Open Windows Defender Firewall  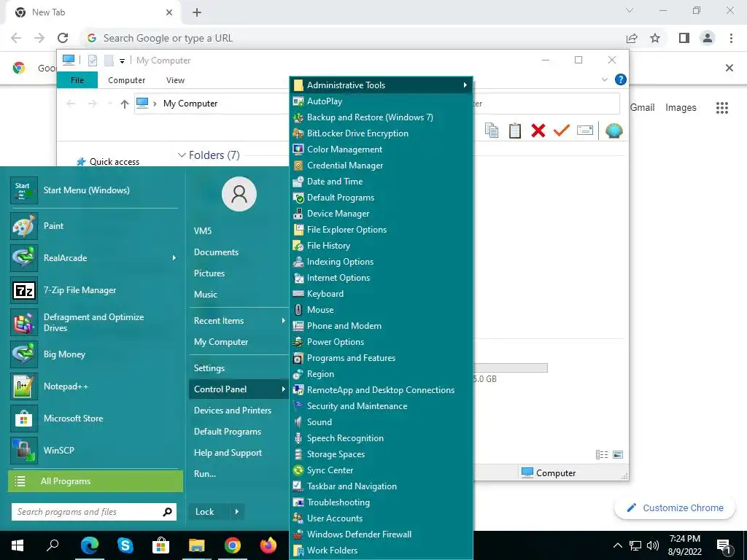[x=381, y=534]
